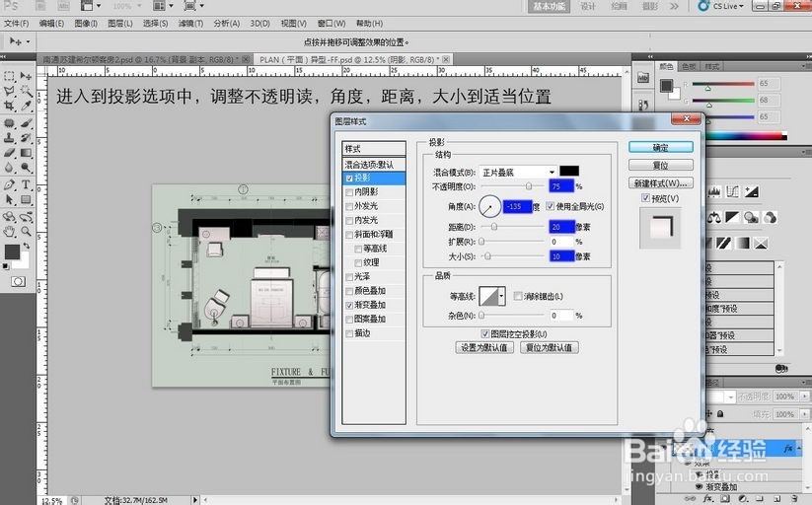Open the 图像(I) menu
Viewport: 812px width, 505px height.
(x=86, y=24)
